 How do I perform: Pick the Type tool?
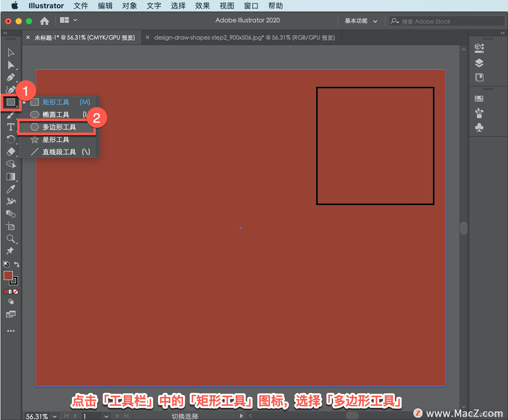[11, 127]
